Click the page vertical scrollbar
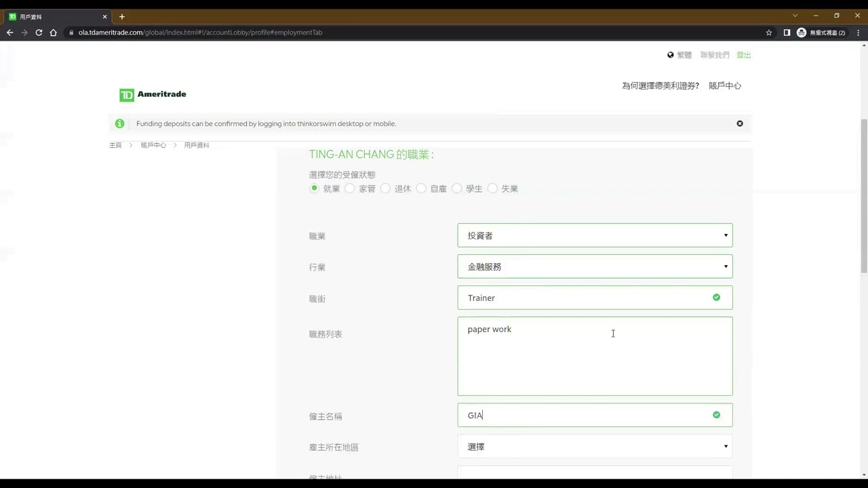This screenshot has height=488, width=868. pyautogui.click(x=864, y=197)
